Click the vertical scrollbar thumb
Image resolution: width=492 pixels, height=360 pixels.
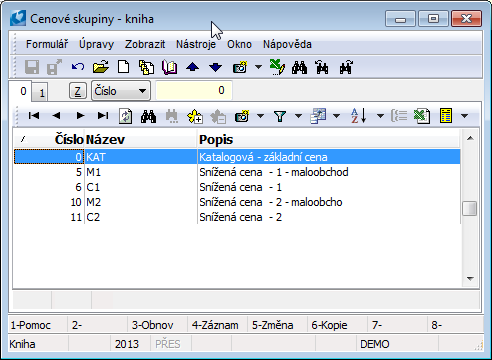(x=470, y=209)
